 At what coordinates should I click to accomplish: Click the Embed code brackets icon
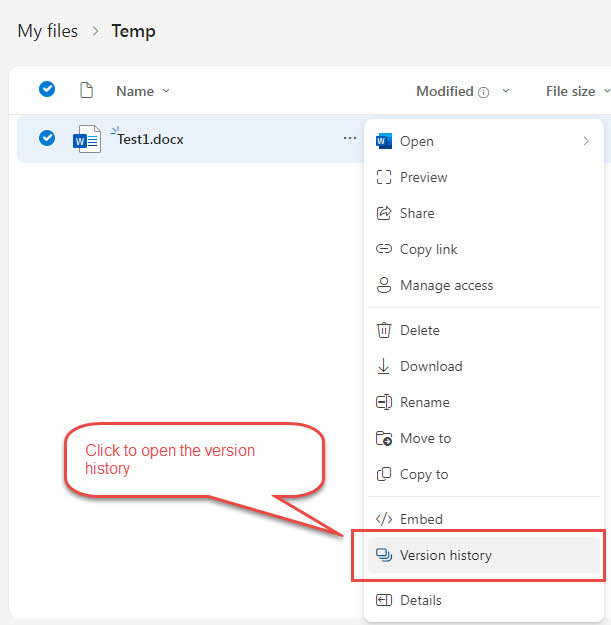[384, 519]
